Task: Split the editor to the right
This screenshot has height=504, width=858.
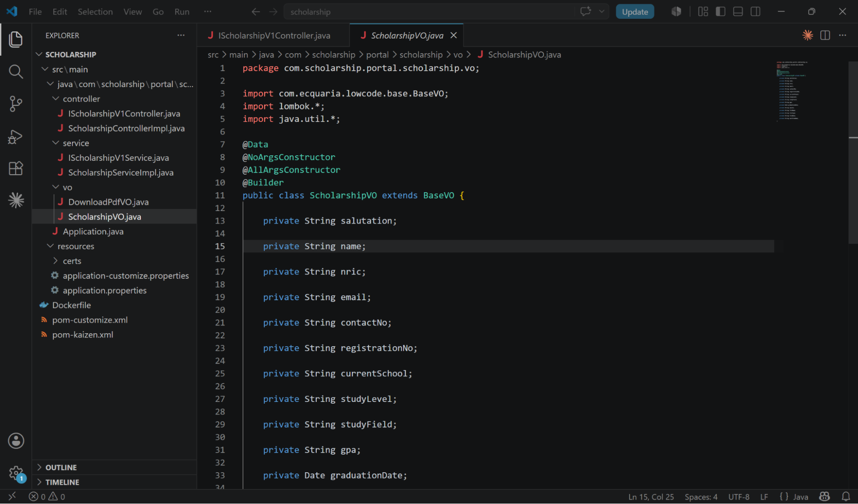Action: (825, 36)
